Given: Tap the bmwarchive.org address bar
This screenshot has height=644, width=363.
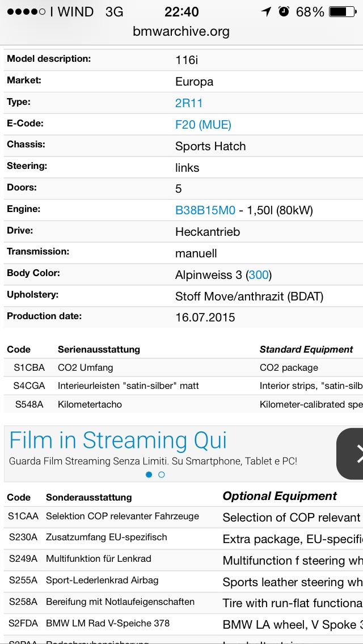Looking at the screenshot, I should point(181,32).
